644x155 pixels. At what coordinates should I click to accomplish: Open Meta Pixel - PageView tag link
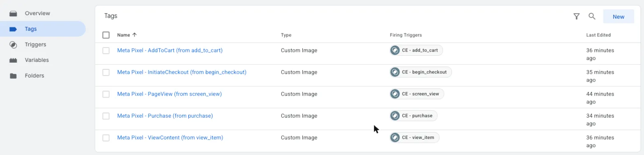pyautogui.click(x=169, y=94)
